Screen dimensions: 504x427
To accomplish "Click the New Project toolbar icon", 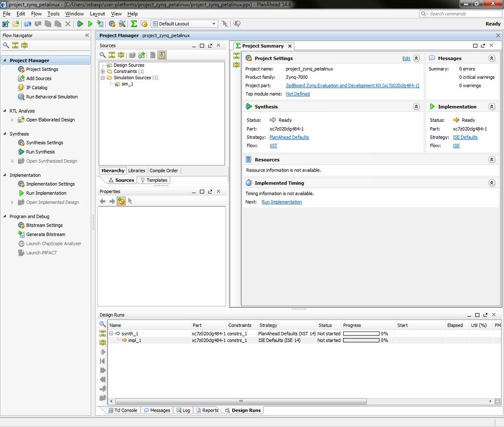I will pos(5,24).
